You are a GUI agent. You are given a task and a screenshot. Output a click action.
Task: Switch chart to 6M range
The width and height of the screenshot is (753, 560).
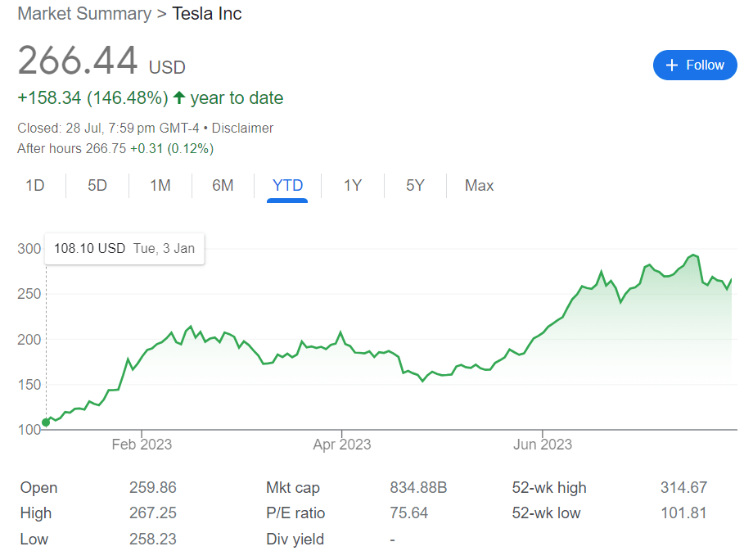(x=223, y=186)
